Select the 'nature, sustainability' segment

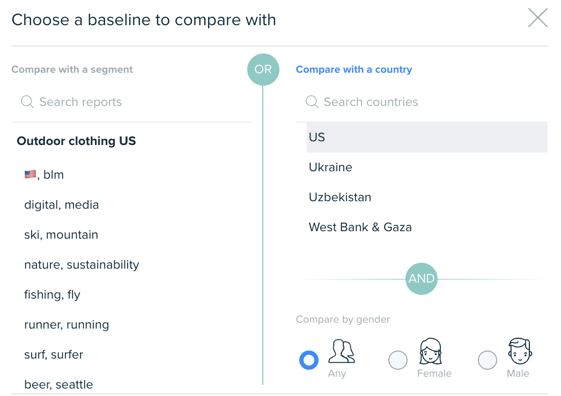coord(82,265)
